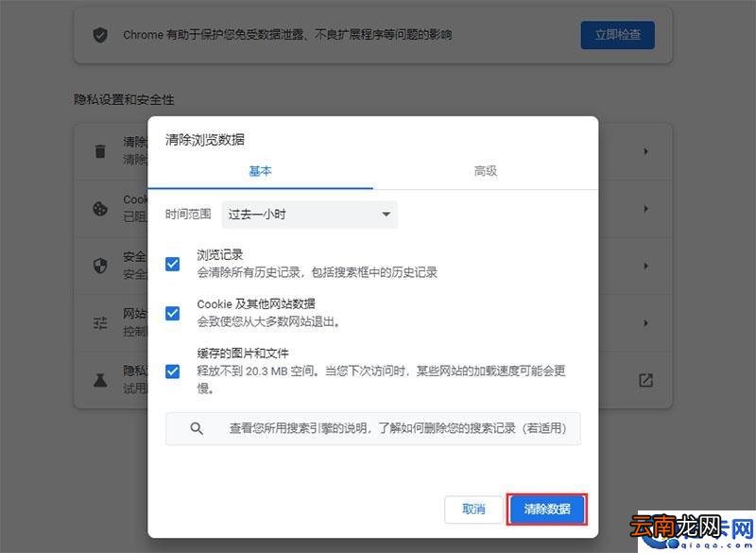Viewport: 756px width, 553px height.
Task: Click the 会致使您从大多数网站退出 description
Action: (269, 321)
